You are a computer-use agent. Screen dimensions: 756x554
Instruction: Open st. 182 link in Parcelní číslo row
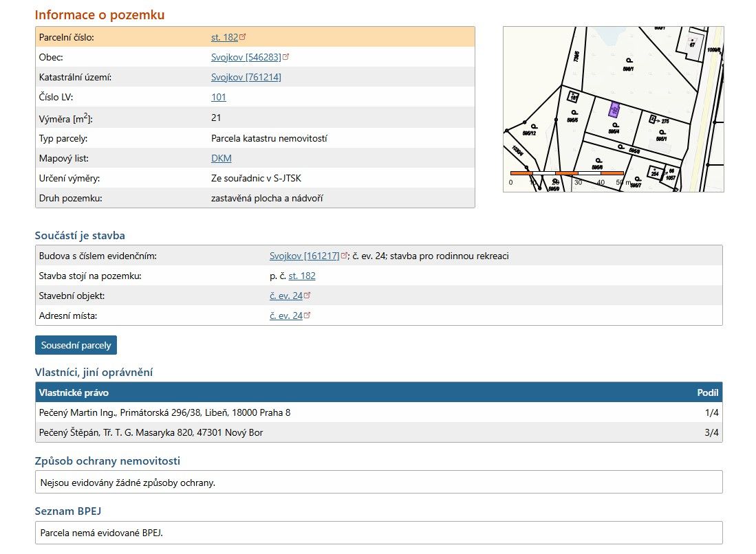point(224,37)
